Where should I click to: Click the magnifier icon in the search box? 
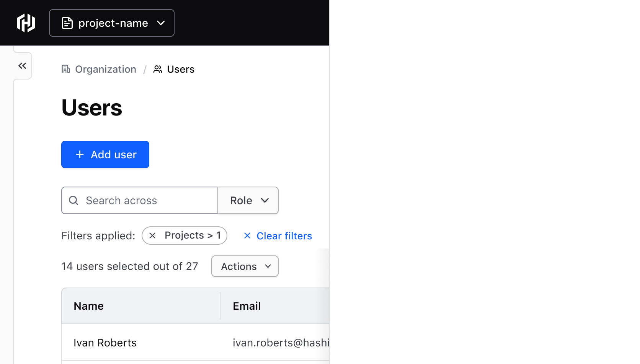tap(73, 200)
